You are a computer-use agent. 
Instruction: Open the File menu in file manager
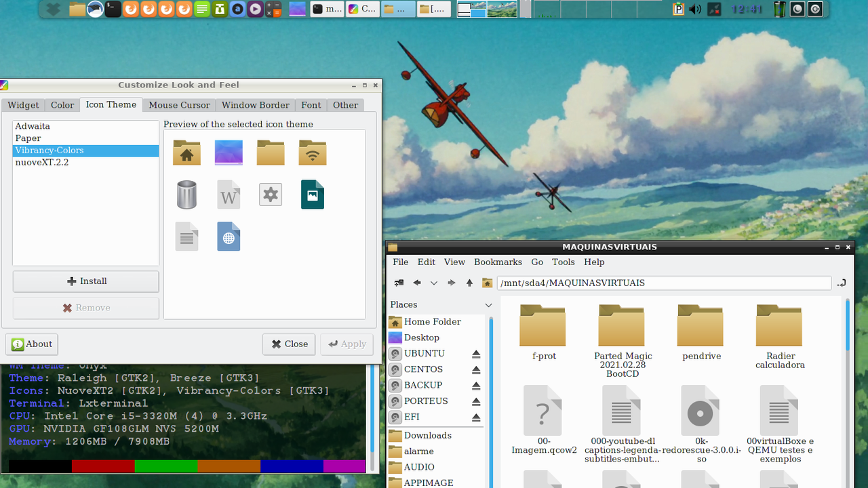click(x=401, y=262)
